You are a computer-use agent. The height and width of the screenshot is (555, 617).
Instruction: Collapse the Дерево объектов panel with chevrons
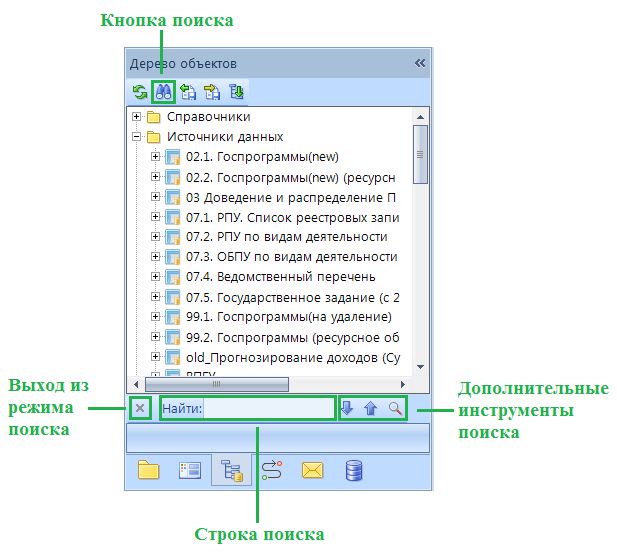click(x=420, y=63)
